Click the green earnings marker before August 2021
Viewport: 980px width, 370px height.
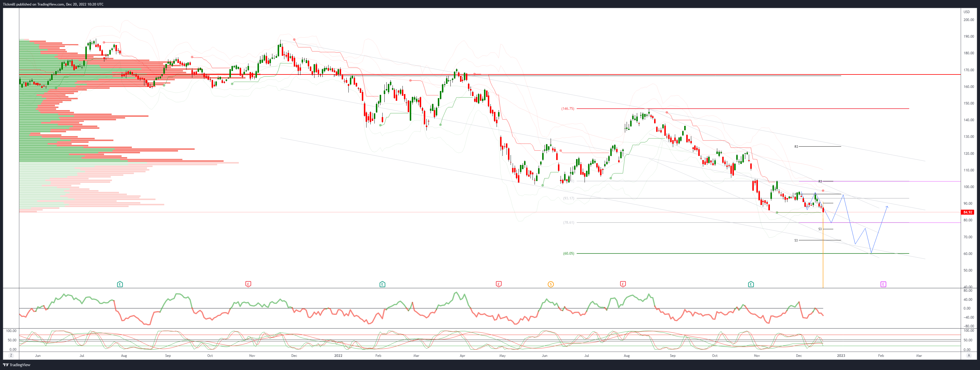click(x=120, y=284)
